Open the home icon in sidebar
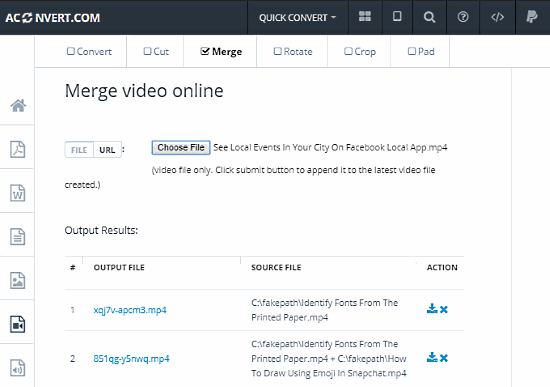550x387 pixels. (x=18, y=105)
